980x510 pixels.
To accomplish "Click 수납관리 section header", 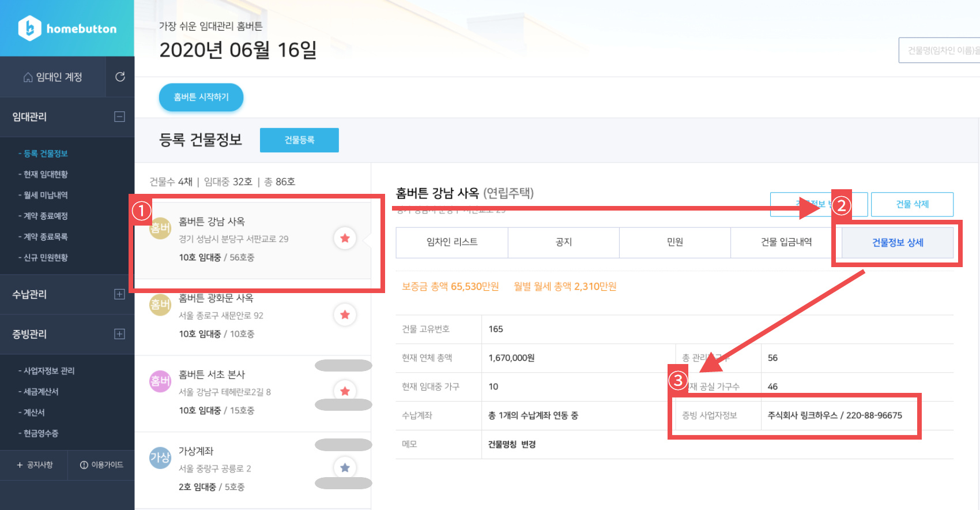I will 29,294.
